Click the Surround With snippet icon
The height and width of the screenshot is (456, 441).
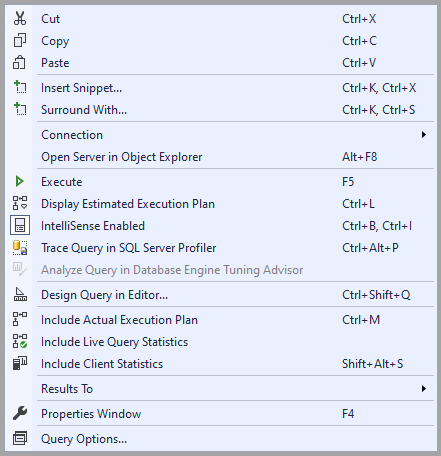coord(20,109)
